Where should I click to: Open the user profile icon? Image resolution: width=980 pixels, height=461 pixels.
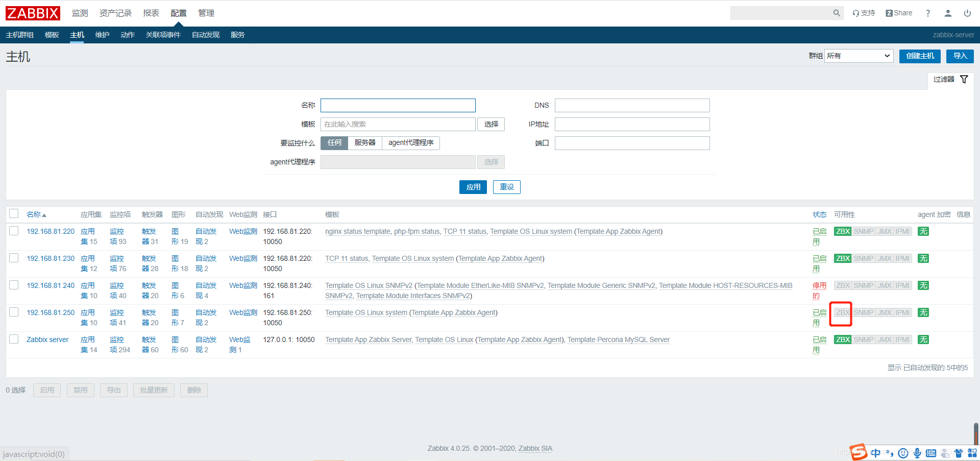(948, 13)
